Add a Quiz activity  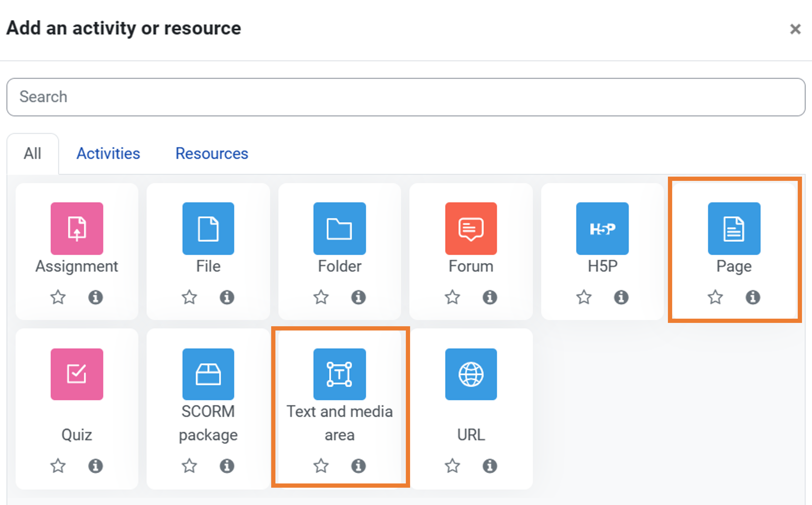[77, 374]
